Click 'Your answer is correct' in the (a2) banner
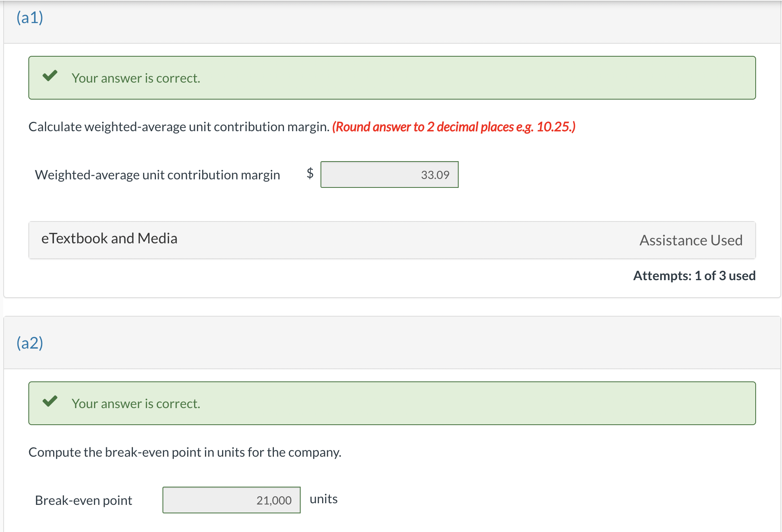The height and width of the screenshot is (532, 782). (136, 404)
